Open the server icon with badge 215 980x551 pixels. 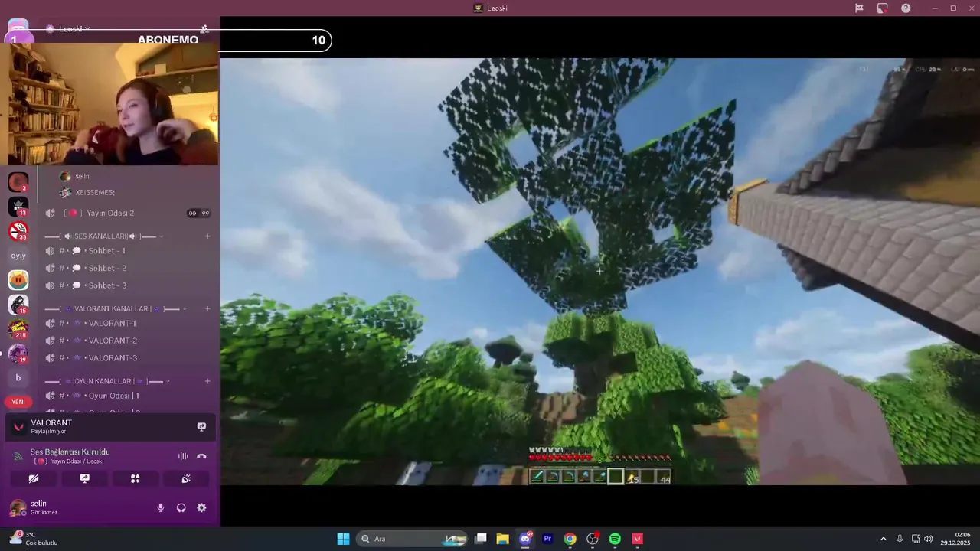[18, 329]
